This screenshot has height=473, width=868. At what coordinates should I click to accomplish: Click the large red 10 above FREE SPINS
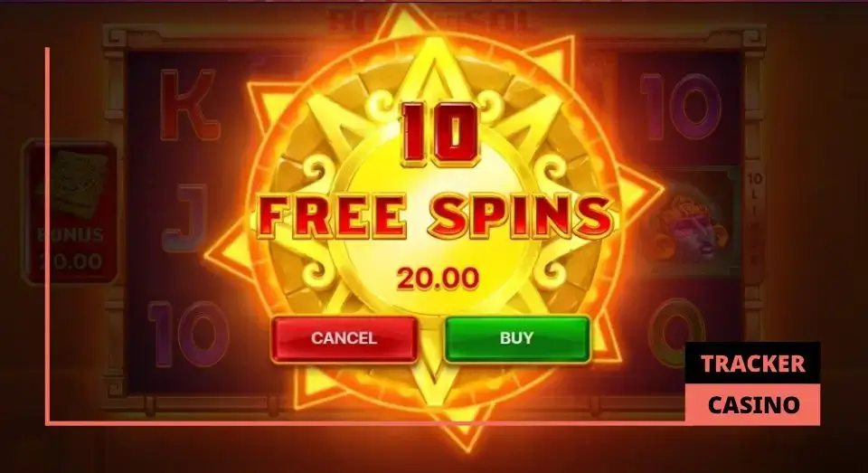tap(439, 134)
